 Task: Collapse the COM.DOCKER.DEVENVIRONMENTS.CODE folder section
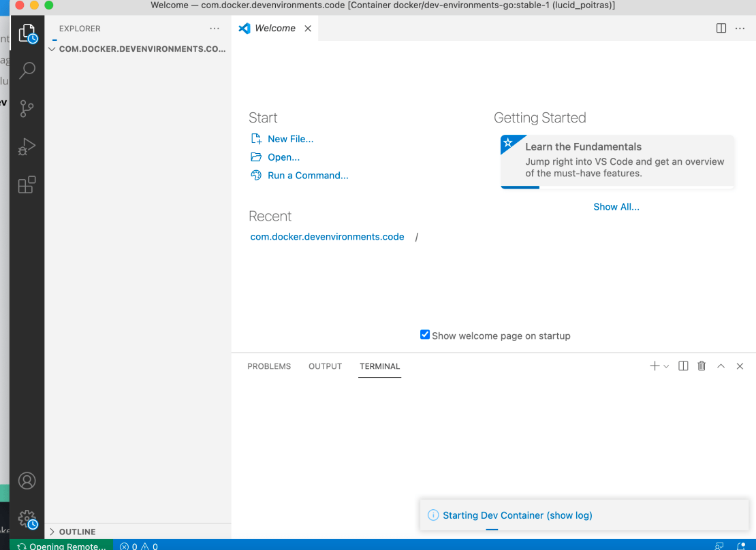pos(52,49)
